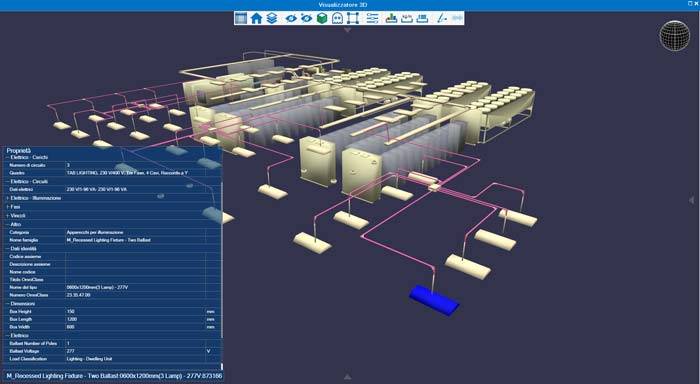
Task: Click the selected element name status bar
Action: [x=114, y=376]
